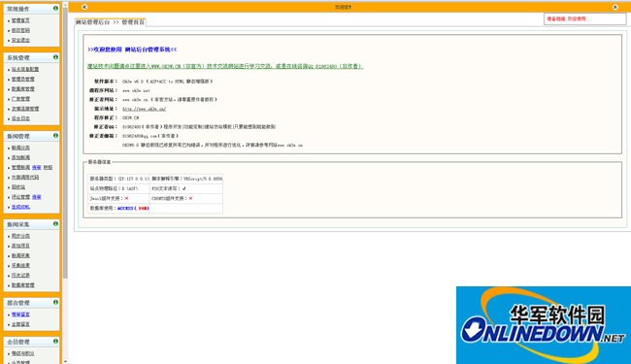Screen dimensions: 631x364
Task: Open 添加项目 under 新闻采集
Action: (x=20, y=246)
